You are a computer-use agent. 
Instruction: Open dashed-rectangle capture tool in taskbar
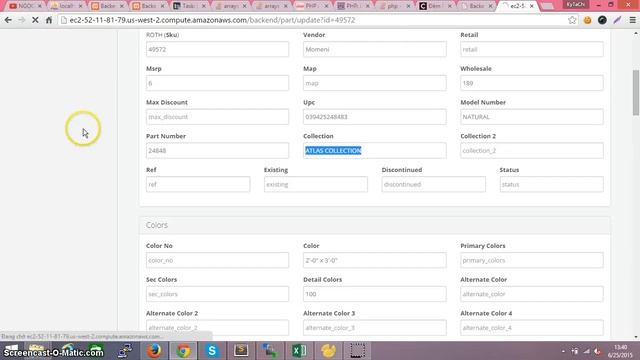(357, 351)
